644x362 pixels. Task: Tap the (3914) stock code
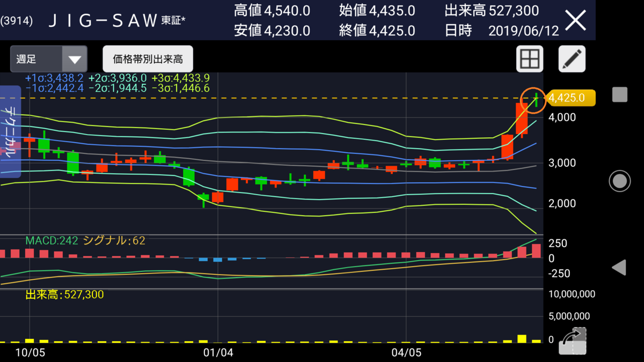pyautogui.click(x=17, y=21)
